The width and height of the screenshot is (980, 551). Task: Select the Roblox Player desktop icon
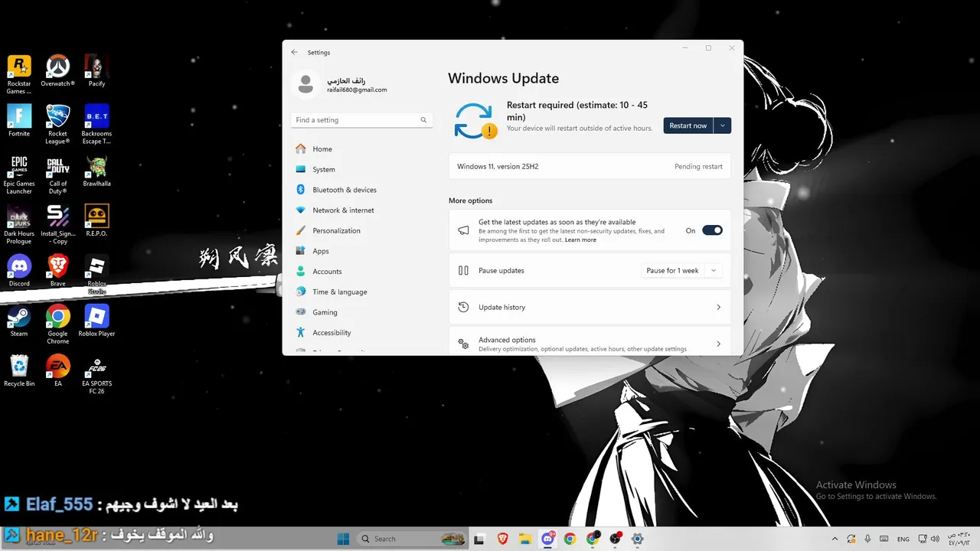pyautogui.click(x=96, y=320)
